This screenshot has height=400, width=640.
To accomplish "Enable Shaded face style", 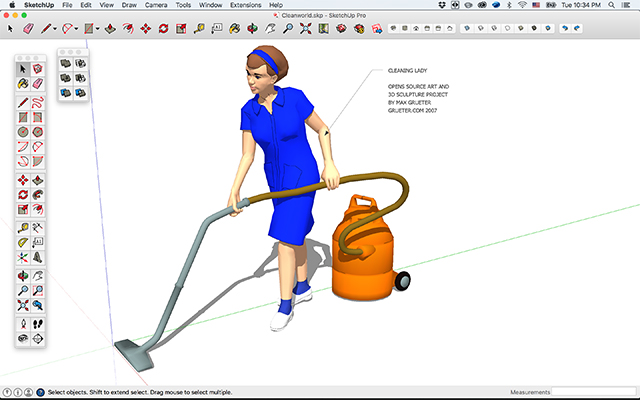I will pyautogui.click(x=521, y=28).
